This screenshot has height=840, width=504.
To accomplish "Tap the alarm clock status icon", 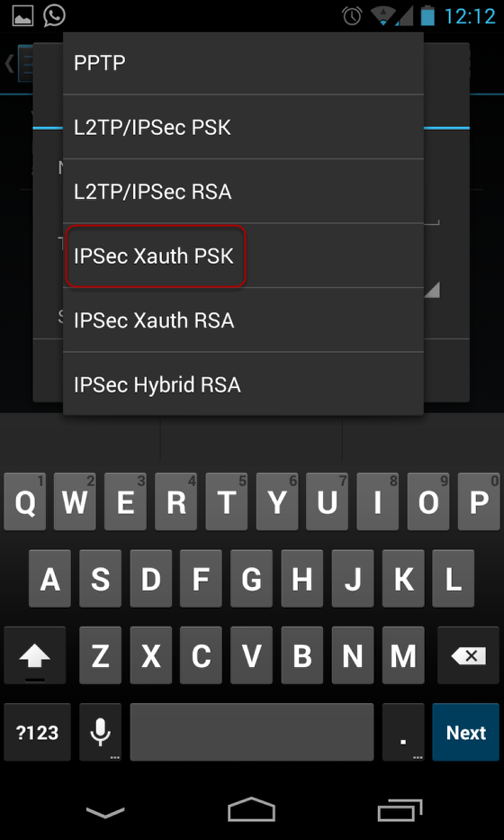I will pyautogui.click(x=353, y=15).
